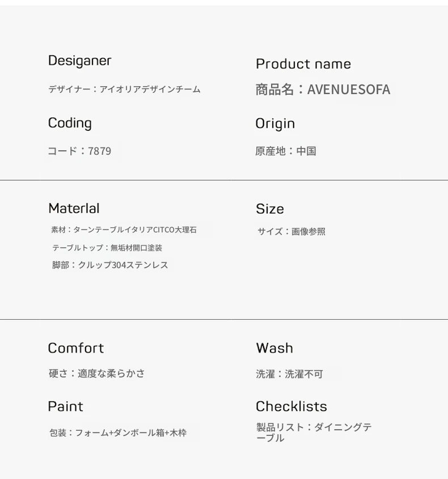
Task: Click the Origin heading
Action: coord(275,124)
